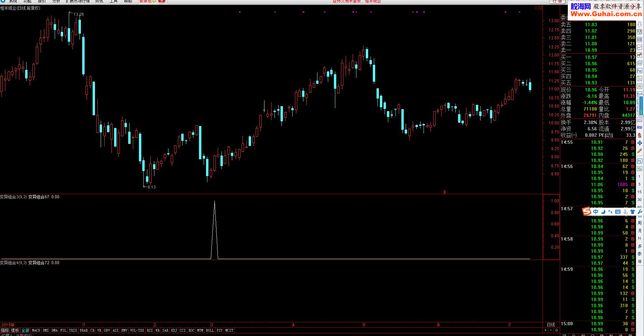Toggle Sogou half/full width moon icon

click(603, 212)
